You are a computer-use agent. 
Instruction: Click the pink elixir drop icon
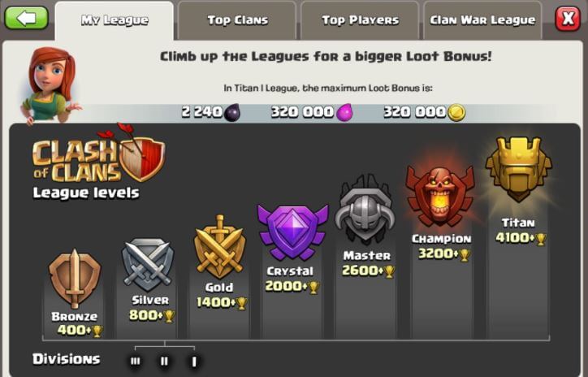point(344,112)
